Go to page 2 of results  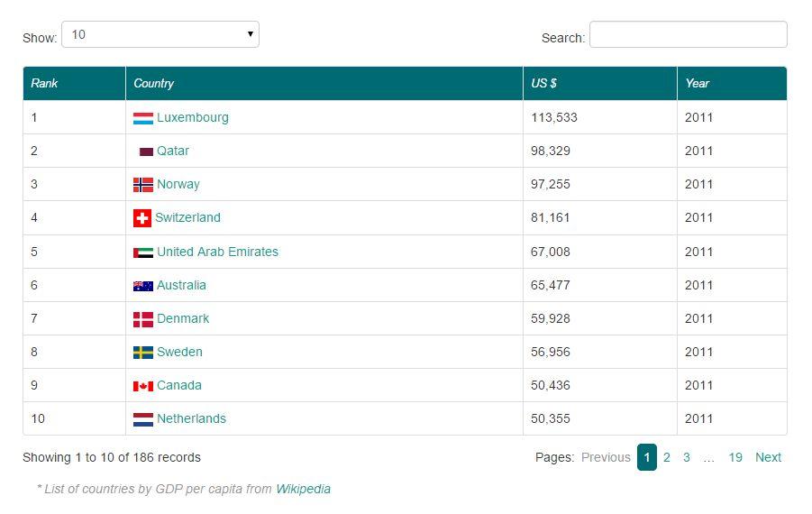coord(667,457)
